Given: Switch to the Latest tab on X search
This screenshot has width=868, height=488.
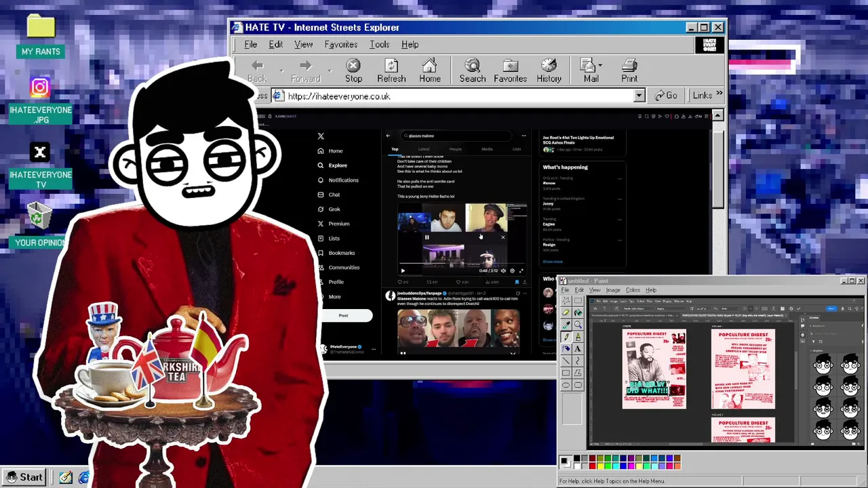Looking at the screenshot, I should tap(424, 149).
